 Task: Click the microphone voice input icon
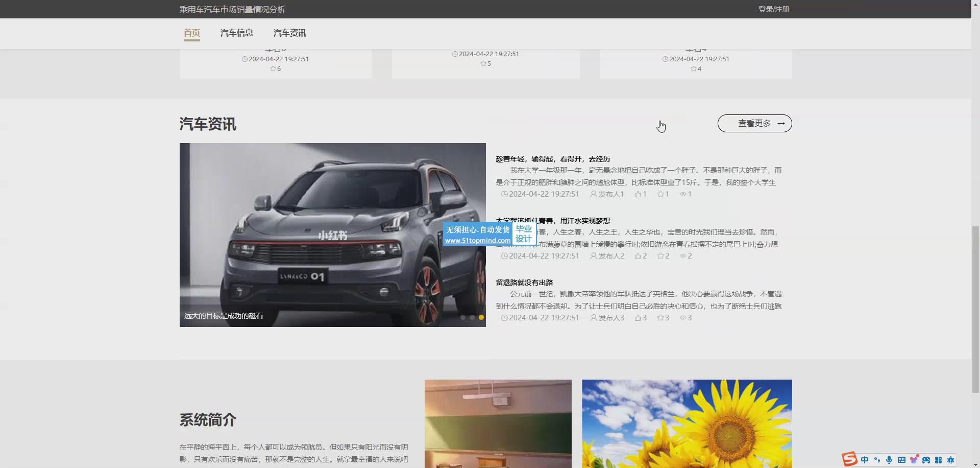click(889, 460)
